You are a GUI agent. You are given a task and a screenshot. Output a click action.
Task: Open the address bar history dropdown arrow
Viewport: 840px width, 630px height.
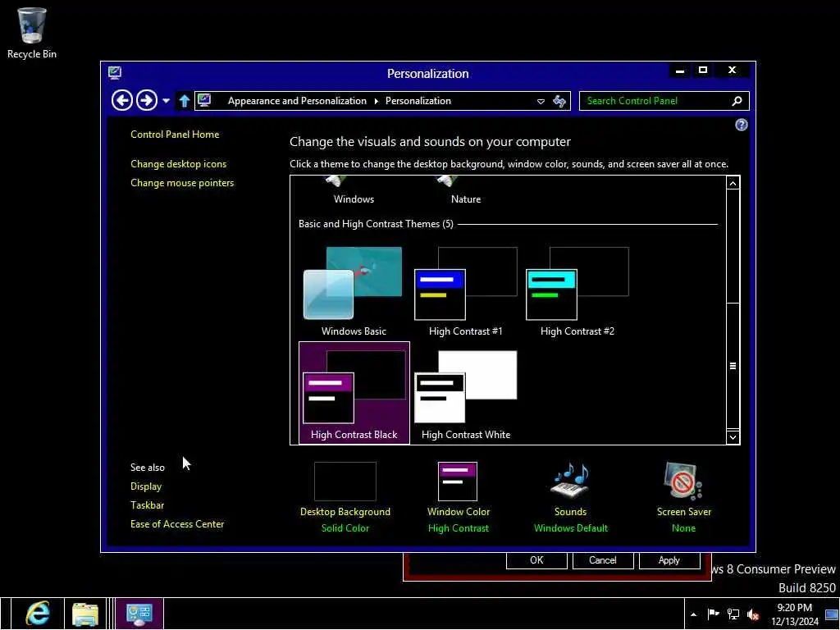(x=541, y=101)
